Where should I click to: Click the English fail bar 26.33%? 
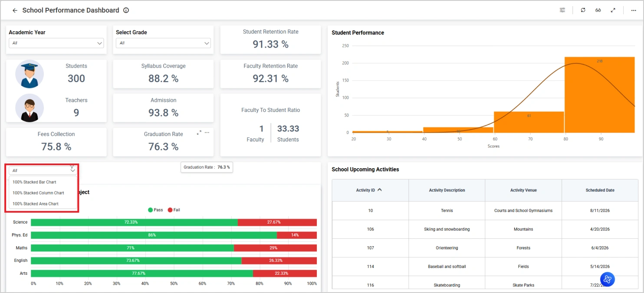[x=279, y=260]
